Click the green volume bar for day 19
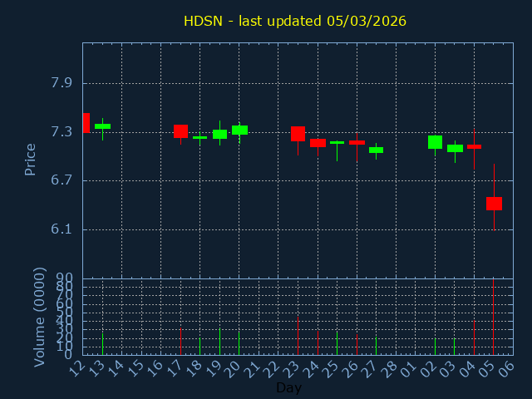The width and height of the screenshot is (532, 399). click(x=219, y=342)
